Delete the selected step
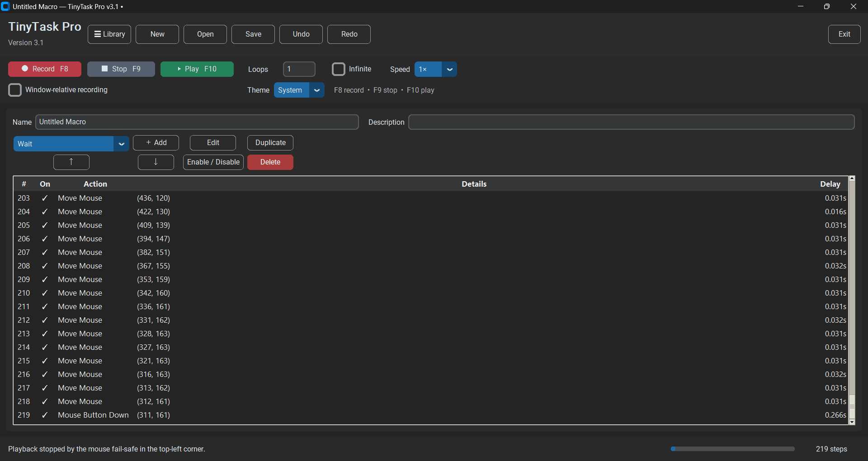Screen dimensions: 868x461 point(270,162)
